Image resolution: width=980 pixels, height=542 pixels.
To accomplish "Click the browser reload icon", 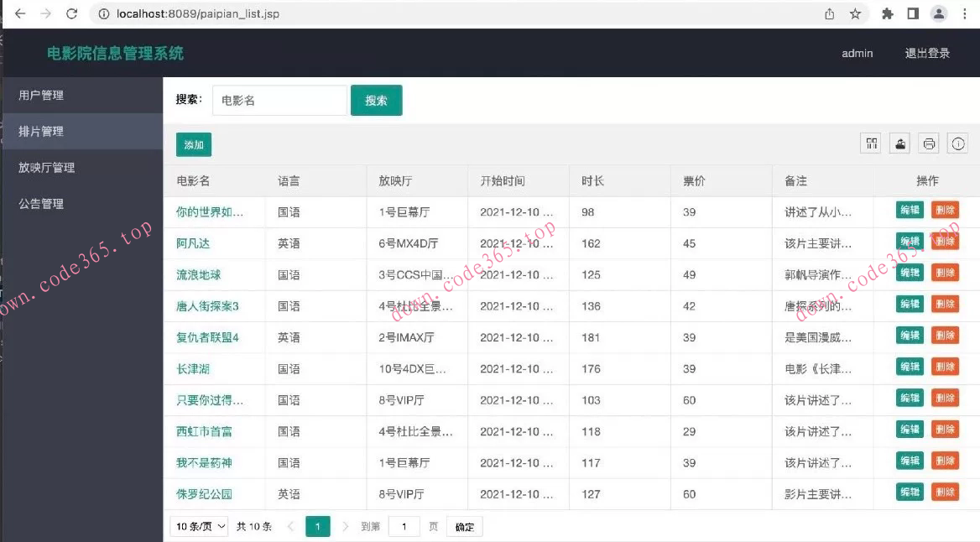I will point(72,13).
